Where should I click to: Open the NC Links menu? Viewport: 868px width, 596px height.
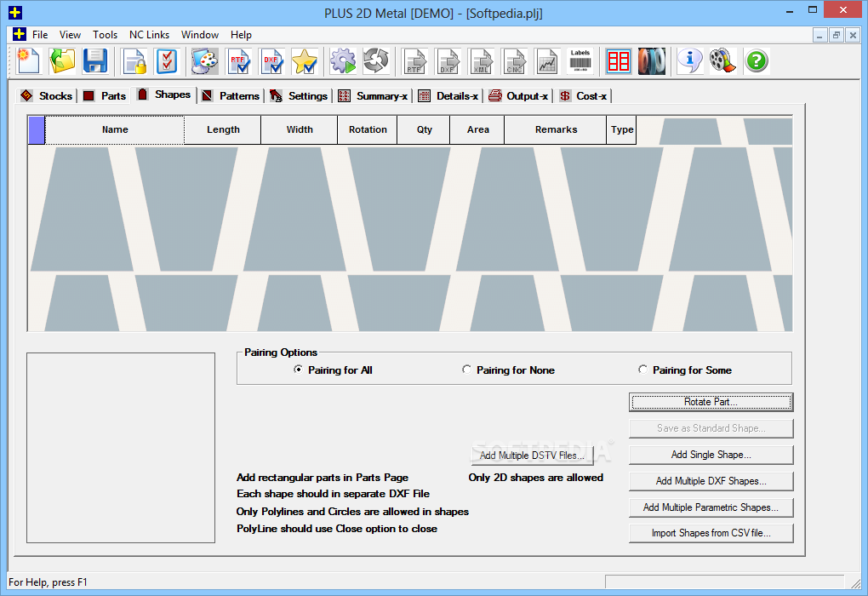(x=149, y=34)
